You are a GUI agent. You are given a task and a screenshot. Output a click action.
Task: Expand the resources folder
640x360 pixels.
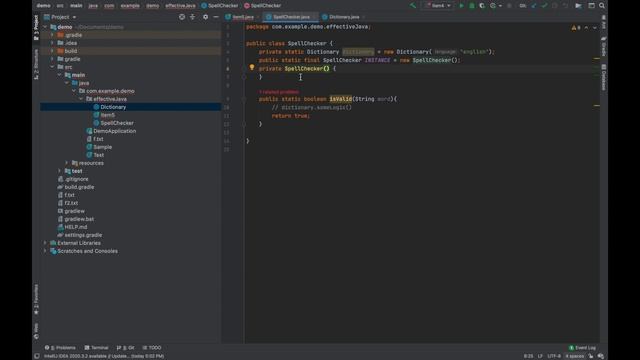[67, 163]
